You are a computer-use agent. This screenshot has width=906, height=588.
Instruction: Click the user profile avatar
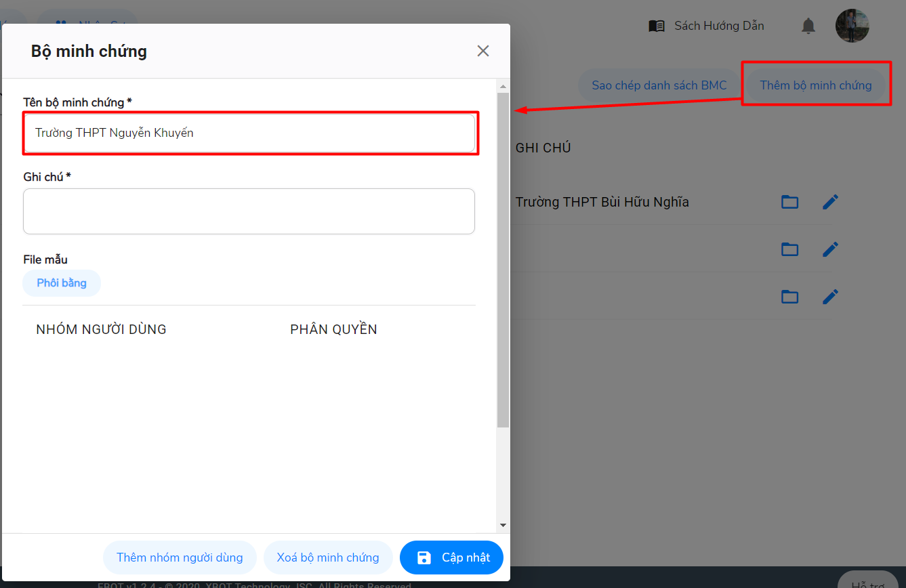coord(852,26)
